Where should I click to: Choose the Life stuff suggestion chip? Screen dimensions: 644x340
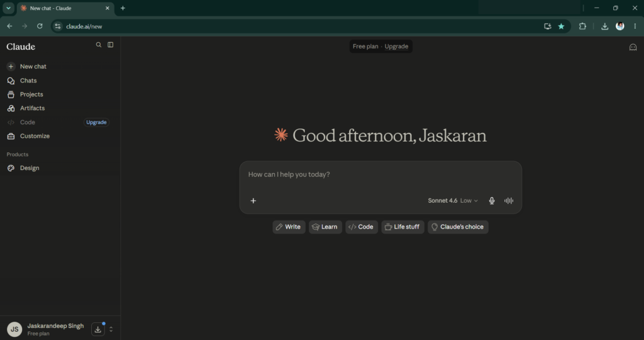coord(402,227)
